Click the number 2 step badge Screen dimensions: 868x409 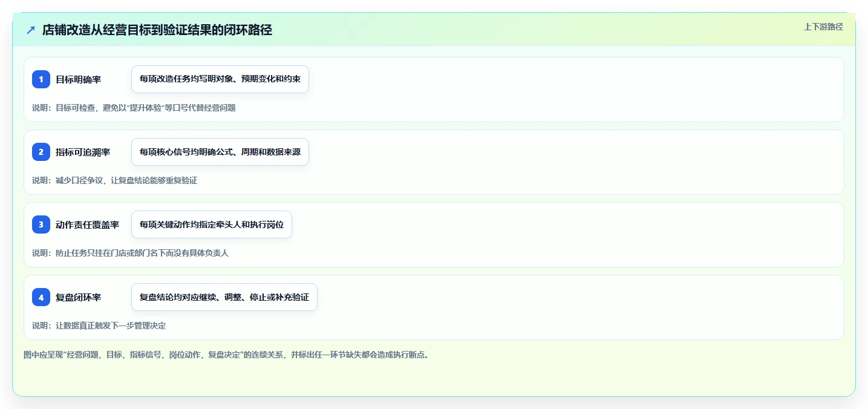(41, 152)
